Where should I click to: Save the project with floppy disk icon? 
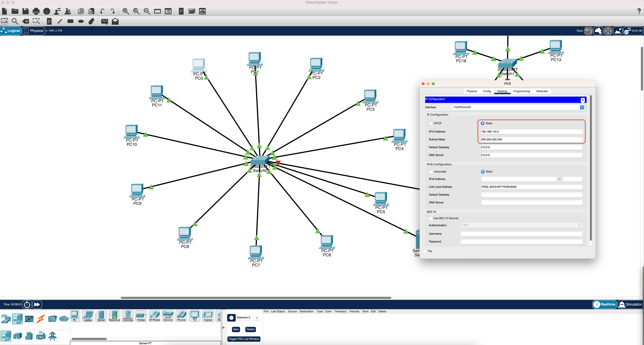(25, 11)
